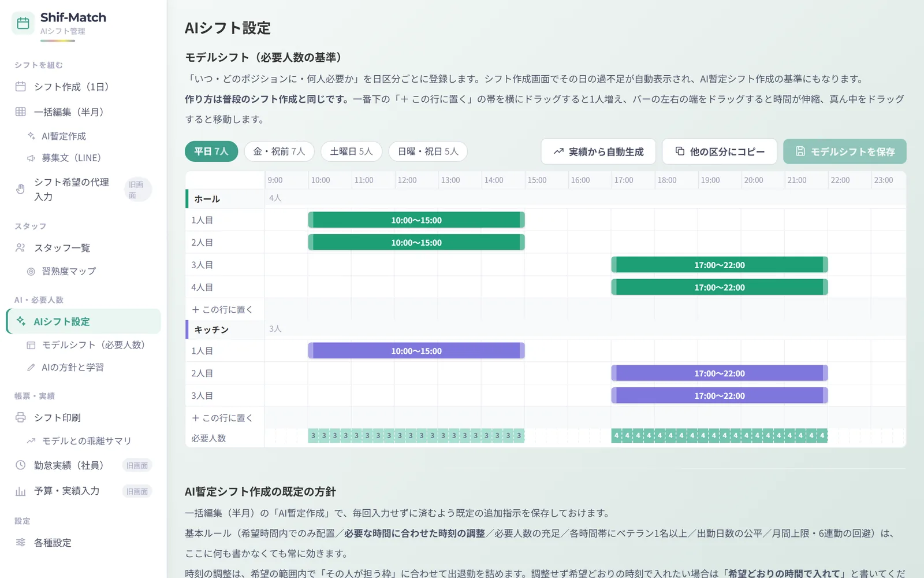Switch to the 金・祝前 7人 tab
Image resolution: width=924 pixels, height=578 pixels.
[x=279, y=151]
